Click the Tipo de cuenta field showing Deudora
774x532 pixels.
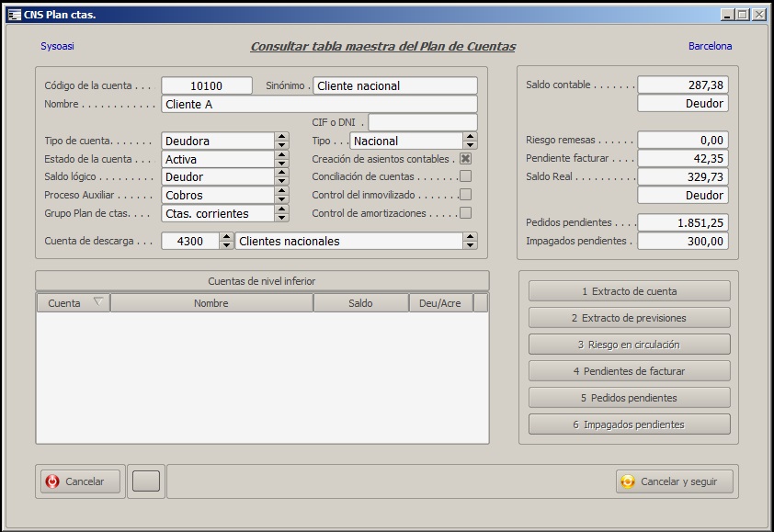(x=218, y=141)
